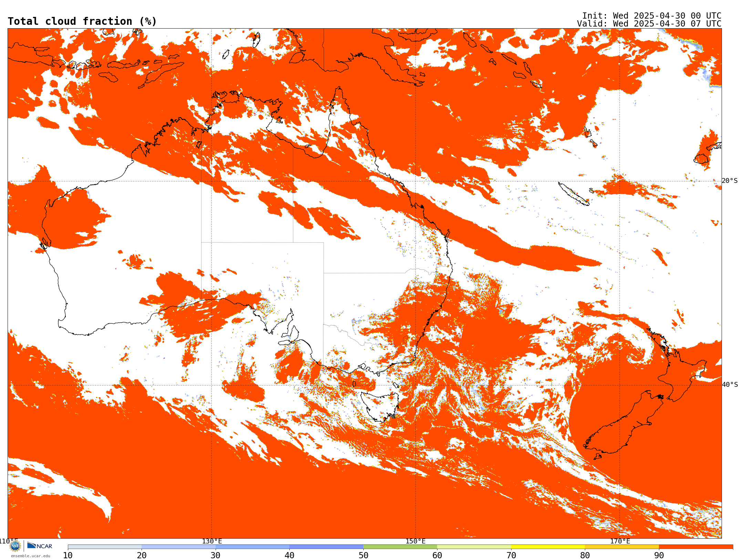Click the '130°E' longitude label

[212, 541]
